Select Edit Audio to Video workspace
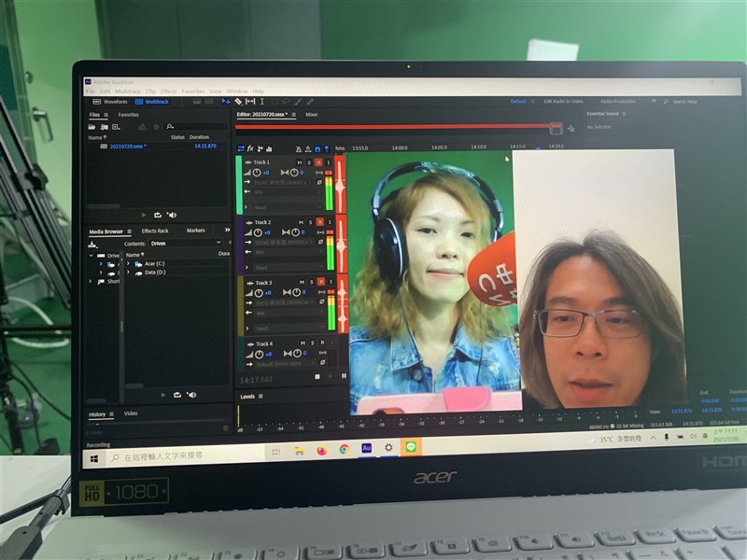 pos(563,102)
